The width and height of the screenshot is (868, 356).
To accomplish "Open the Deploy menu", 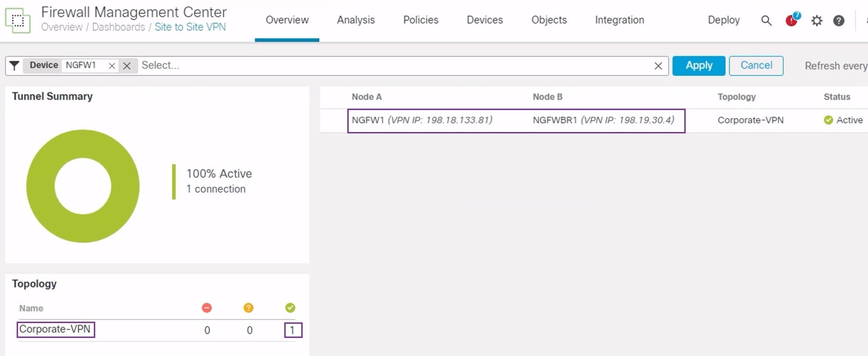I will point(724,20).
